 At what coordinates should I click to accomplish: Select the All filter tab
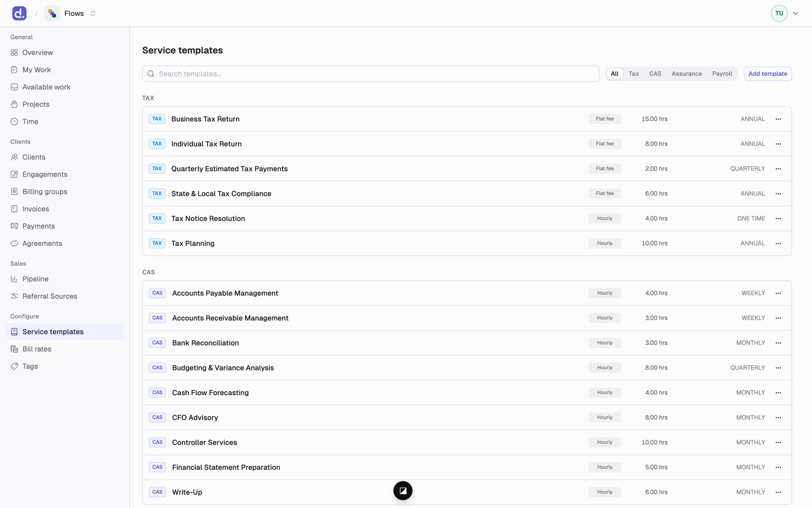tap(615, 74)
